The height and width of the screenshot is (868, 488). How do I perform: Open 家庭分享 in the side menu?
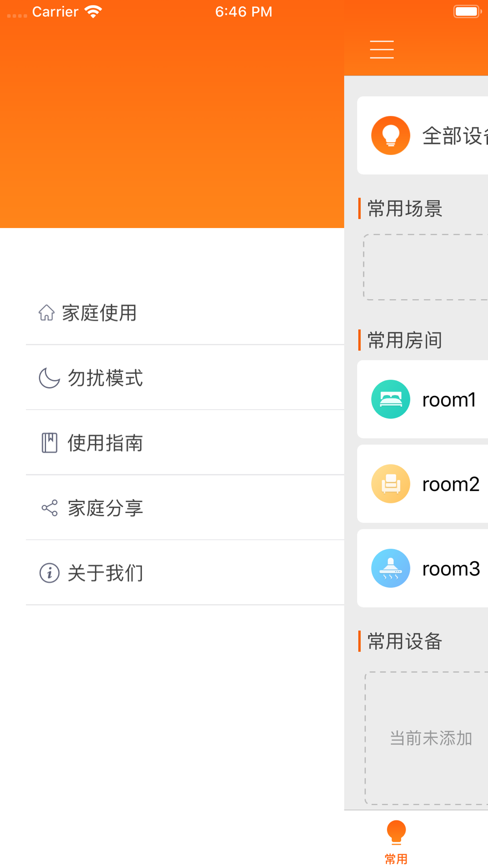tap(105, 508)
